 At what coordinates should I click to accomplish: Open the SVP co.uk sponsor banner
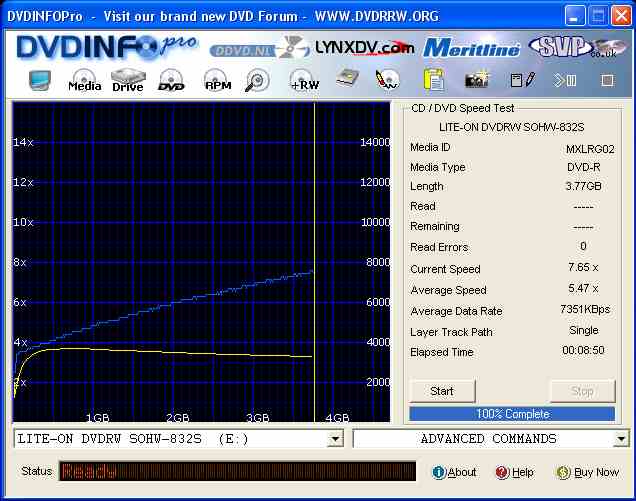coord(577,47)
